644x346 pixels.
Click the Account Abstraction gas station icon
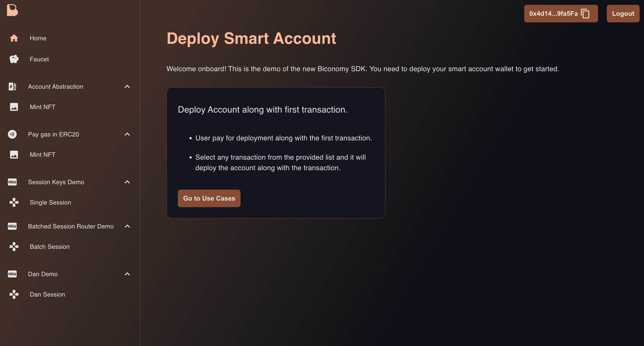[x=12, y=86]
